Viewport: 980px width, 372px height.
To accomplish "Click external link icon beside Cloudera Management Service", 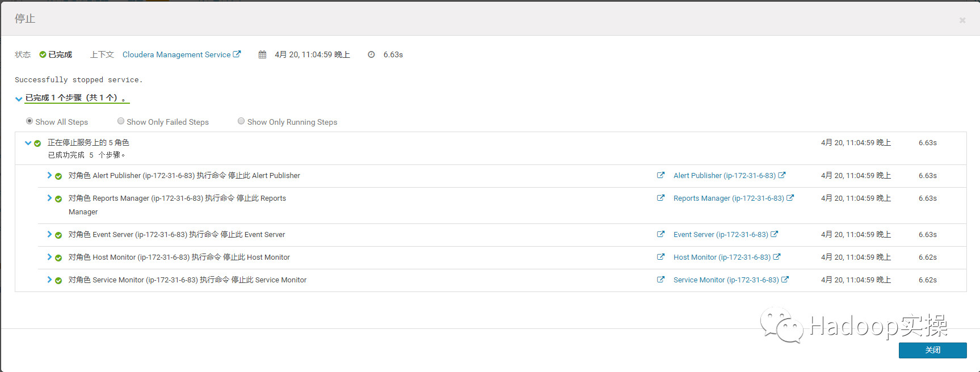I will (x=237, y=54).
